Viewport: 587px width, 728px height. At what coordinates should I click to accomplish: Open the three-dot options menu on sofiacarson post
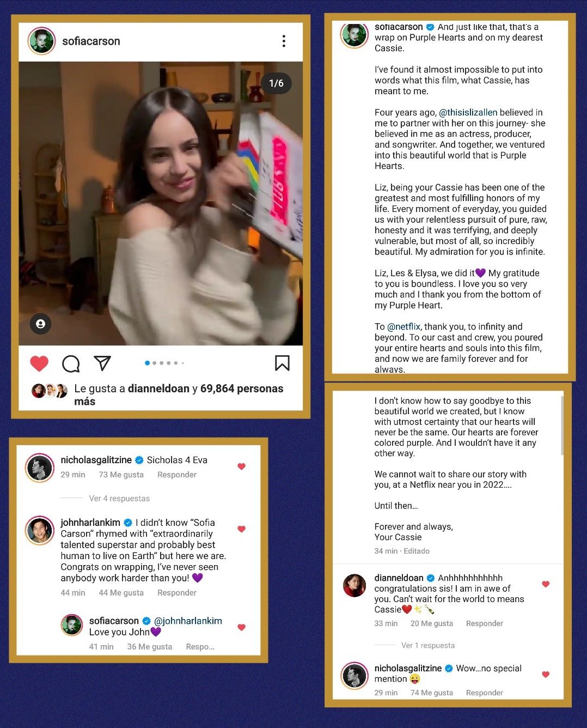click(x=284, y=41)
